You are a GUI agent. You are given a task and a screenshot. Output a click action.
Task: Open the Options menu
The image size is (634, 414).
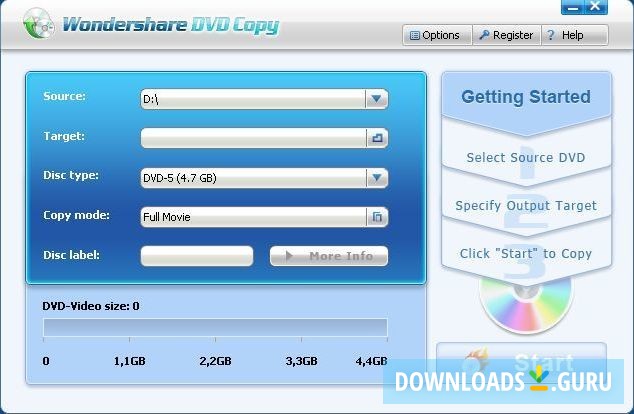point(437,35)
